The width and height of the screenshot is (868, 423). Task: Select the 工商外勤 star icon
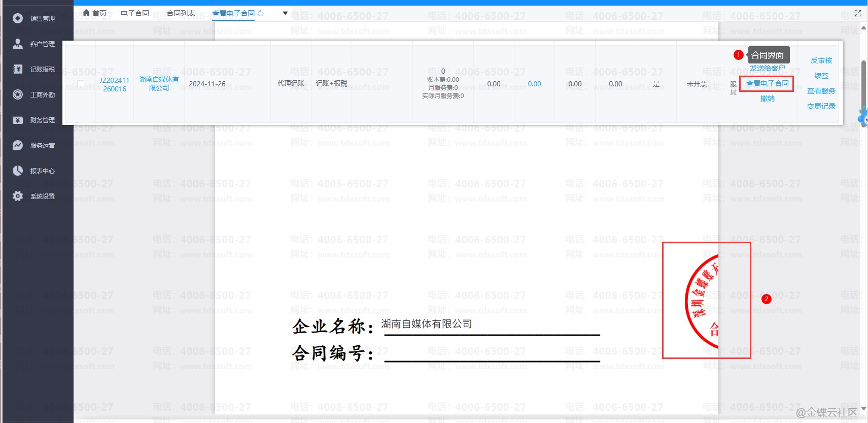pyautogui.click(x=18, y=94)
